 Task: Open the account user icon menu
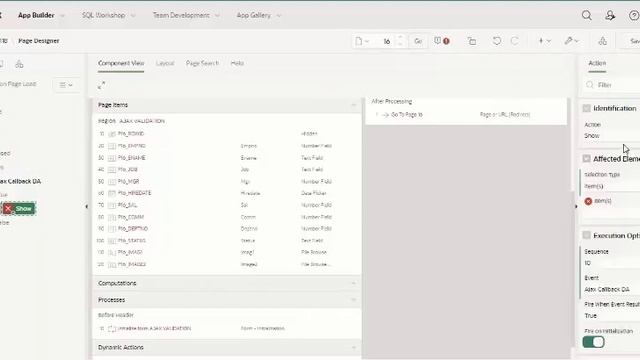(610, 16)
